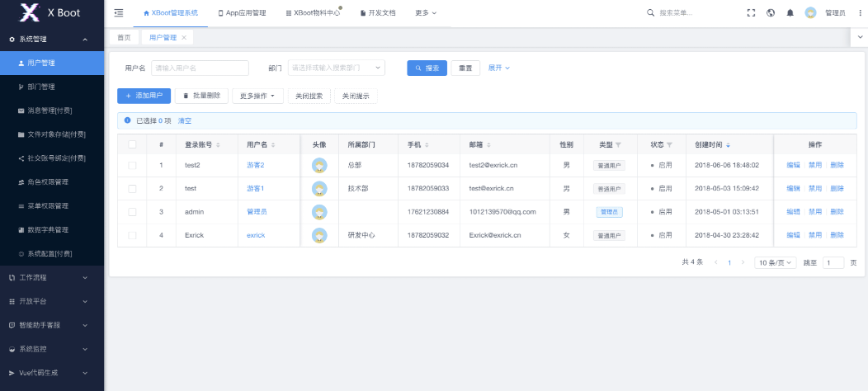This screenshot has width=868, height=391.
Task: Open 社交账号绑定[付费] in sidebar
Action: (x=52, y=158)
